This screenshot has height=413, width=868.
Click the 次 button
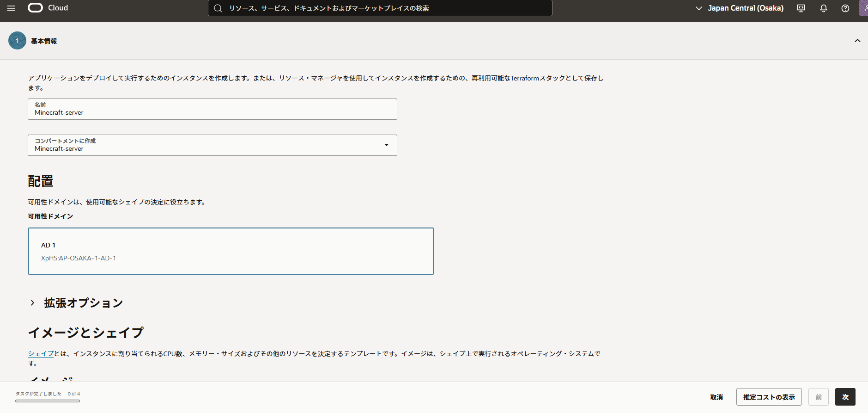[x=845, y=397]
